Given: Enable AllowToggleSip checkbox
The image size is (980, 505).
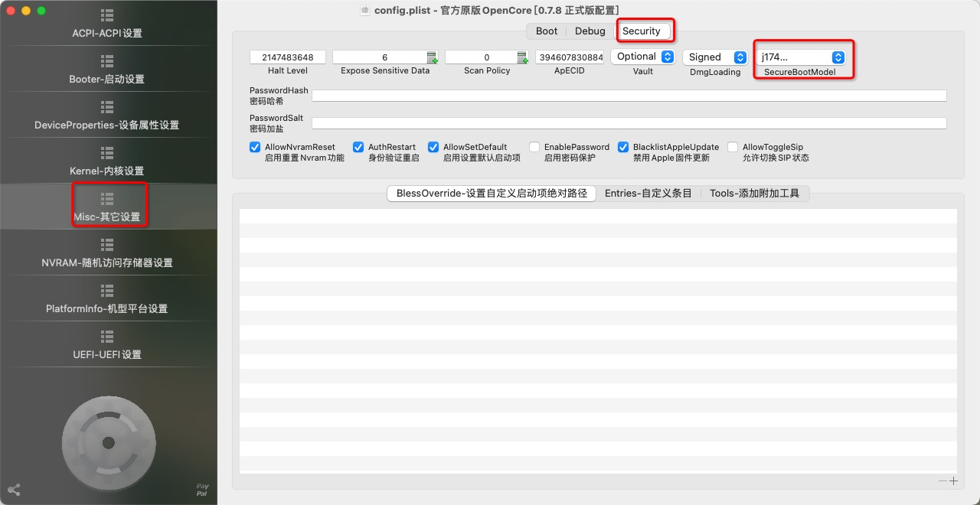Looking at the screenshot, I should [x=733, y=147].
